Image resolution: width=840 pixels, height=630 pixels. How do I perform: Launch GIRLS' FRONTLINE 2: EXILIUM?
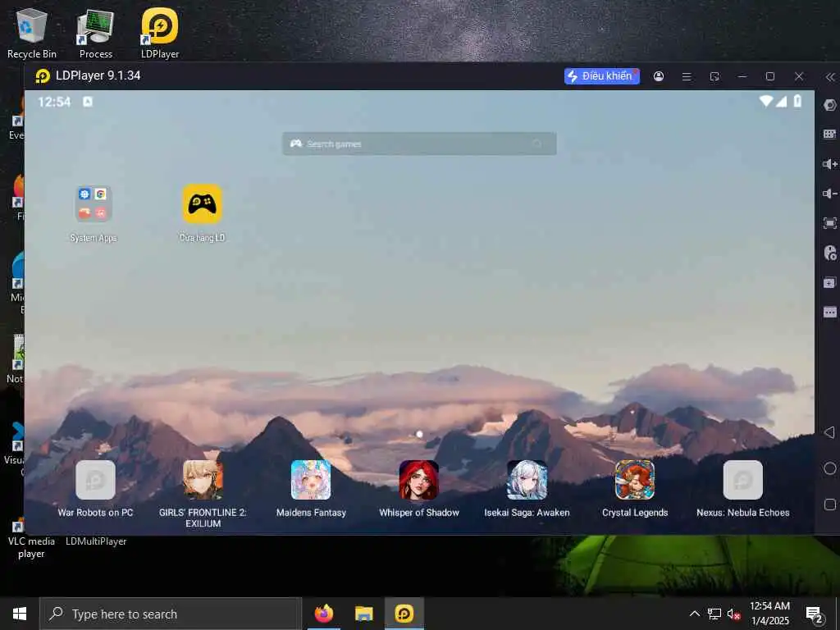point(203,494)
